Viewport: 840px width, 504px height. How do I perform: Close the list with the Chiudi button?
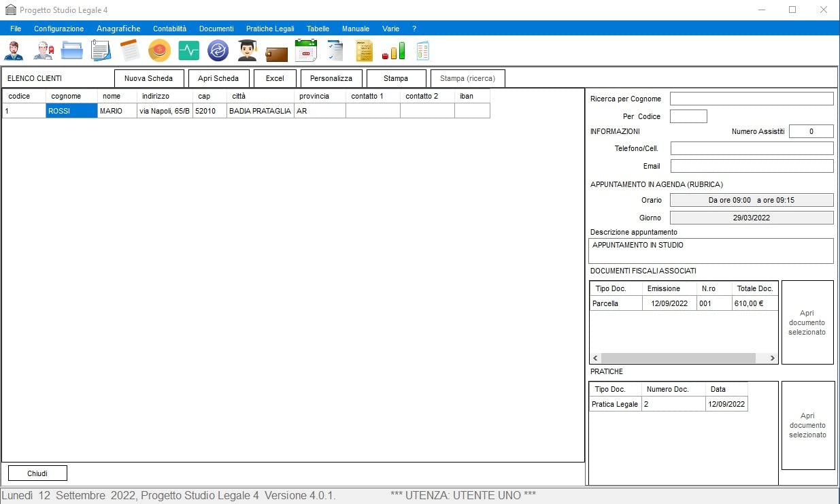(x=37, y=473)
